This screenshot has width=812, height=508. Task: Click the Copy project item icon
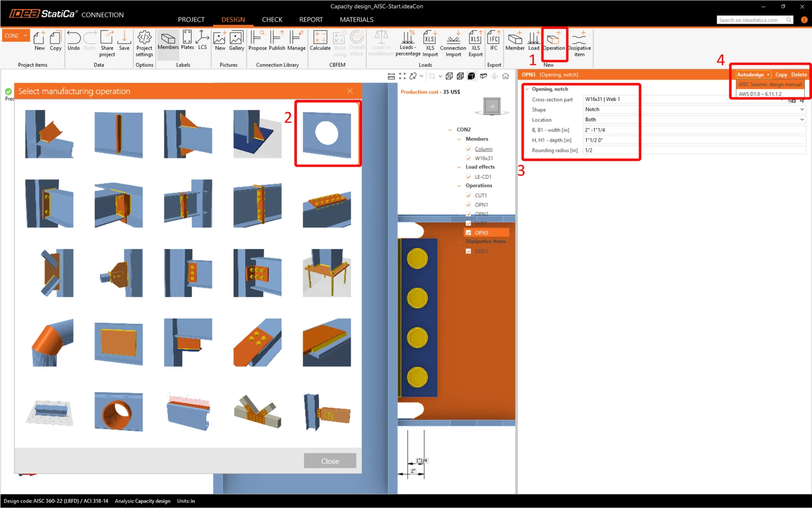56,41
